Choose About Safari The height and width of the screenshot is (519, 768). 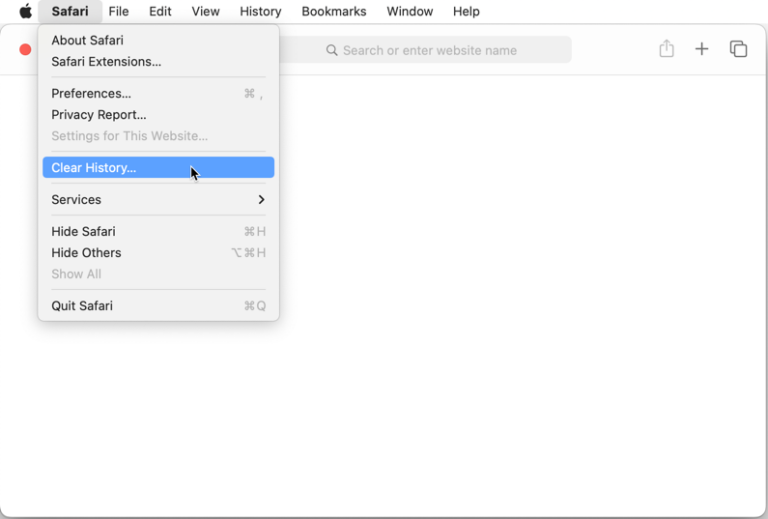[87, 40]
